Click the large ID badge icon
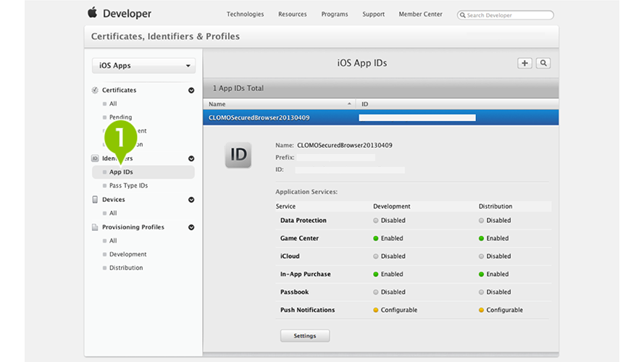The image size is (644, 362). tap(238, 155)
